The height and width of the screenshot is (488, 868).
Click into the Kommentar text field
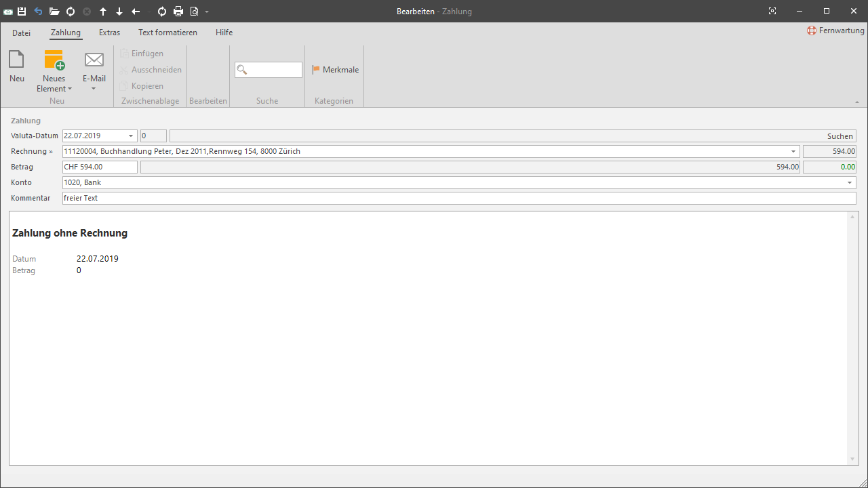coord(458,198)
